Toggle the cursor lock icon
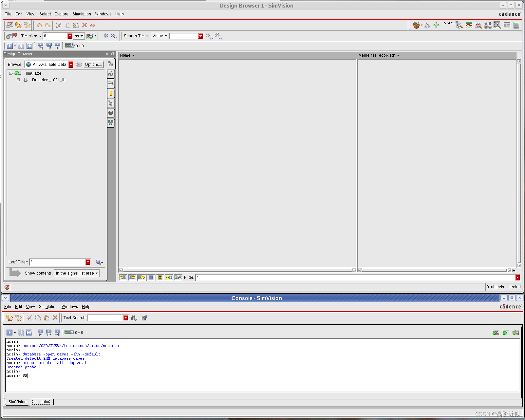Screen dimensions: 525x420 9,36
